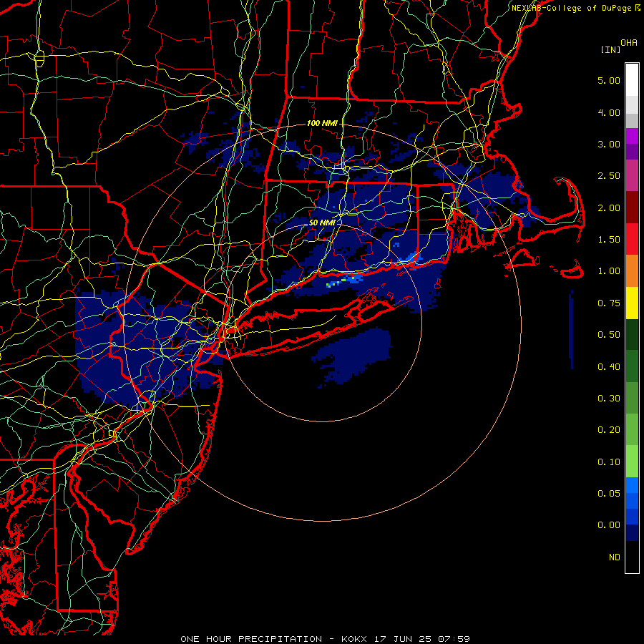The height and width of the screenshot is (644, 644).
Task: Pick the bright red swatch on the color scale
Action: (632, 240)
